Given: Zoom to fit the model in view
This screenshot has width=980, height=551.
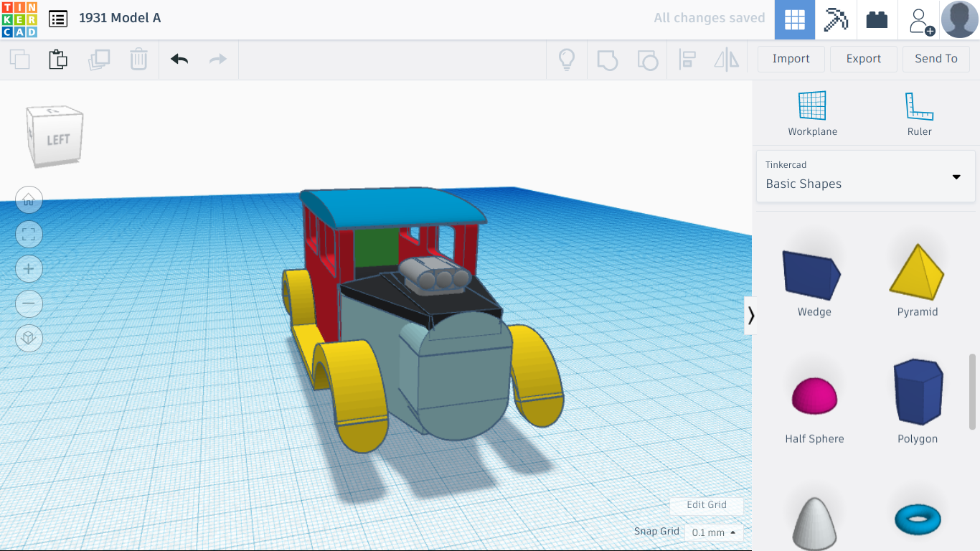Looking at the screenshot, I should click(29, 234).
